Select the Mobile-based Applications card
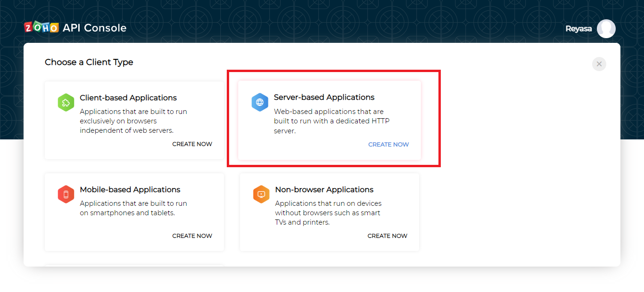Viewport: 644px width, 292px height. tap(134, 212)
